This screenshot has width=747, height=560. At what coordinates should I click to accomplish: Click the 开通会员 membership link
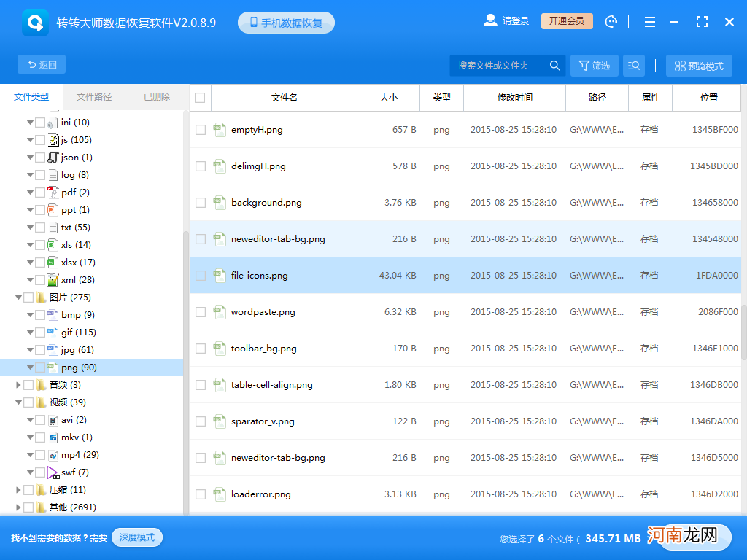click(x=568, y=20)
